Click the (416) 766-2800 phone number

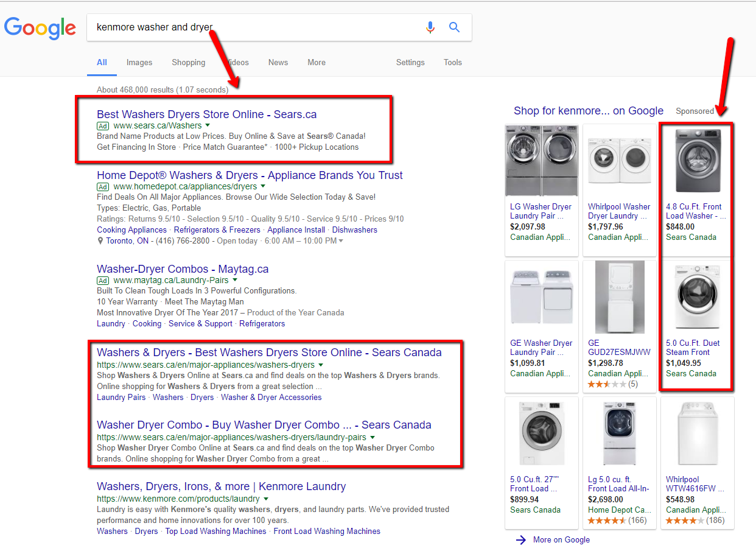click(183, 241)
